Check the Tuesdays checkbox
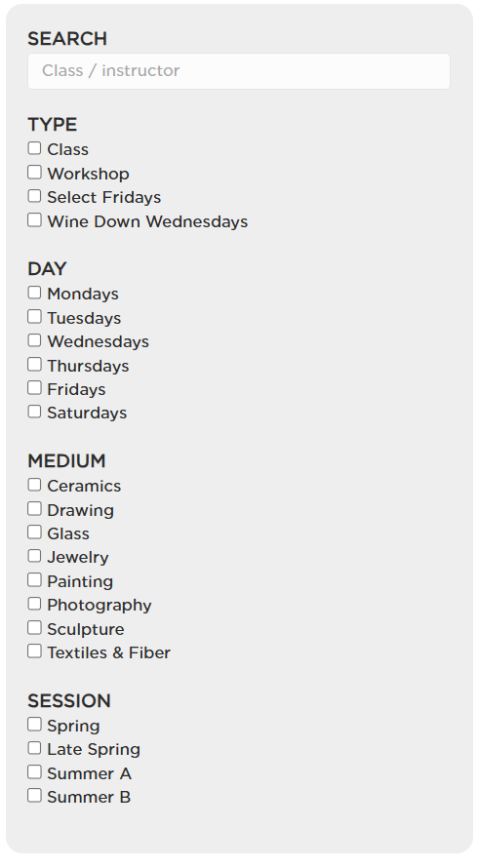The image size is (478, 868). 34,317
